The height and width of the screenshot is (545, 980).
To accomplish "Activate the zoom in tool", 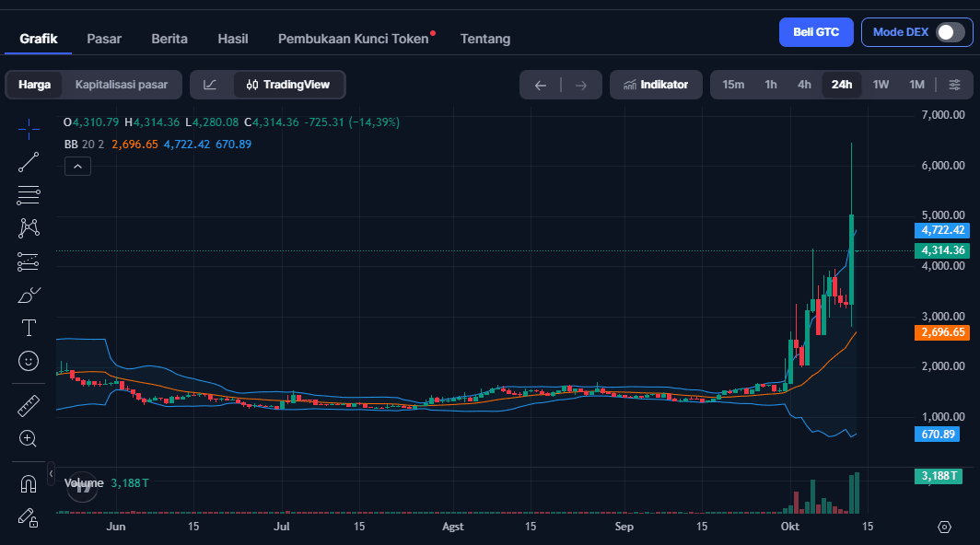I will point(29,439).
